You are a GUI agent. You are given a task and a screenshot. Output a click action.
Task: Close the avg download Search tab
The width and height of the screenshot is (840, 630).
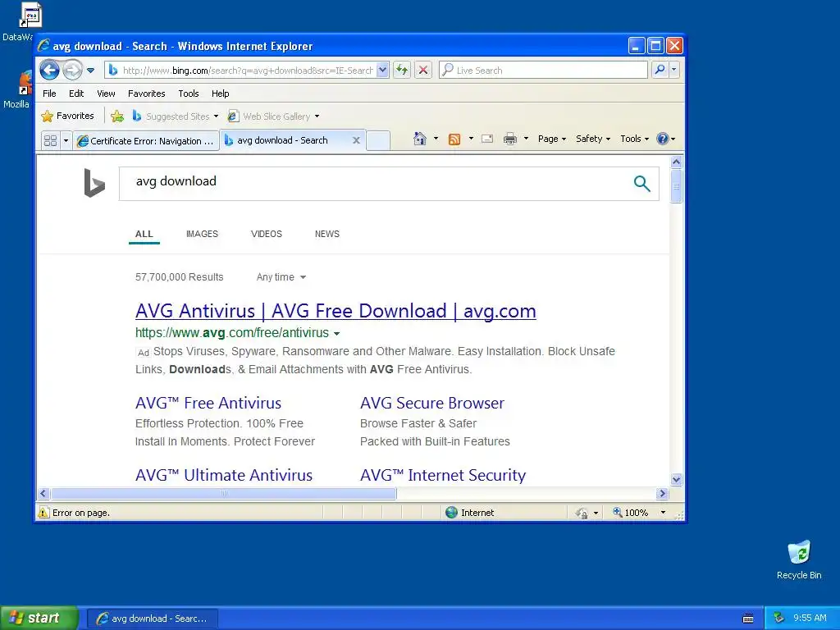click(x=356, y=140)
